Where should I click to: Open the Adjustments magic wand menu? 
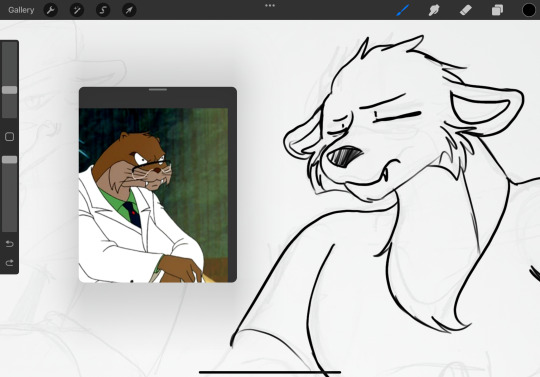pos(77,10)
